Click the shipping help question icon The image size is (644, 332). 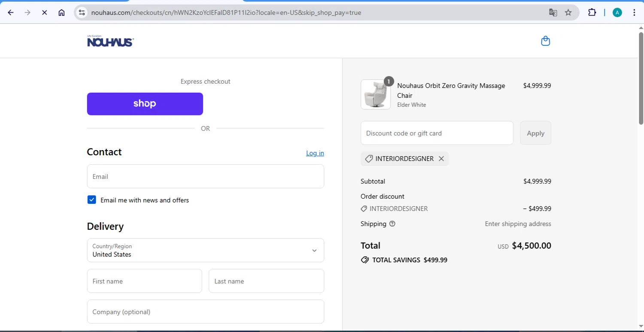point(392,224)
